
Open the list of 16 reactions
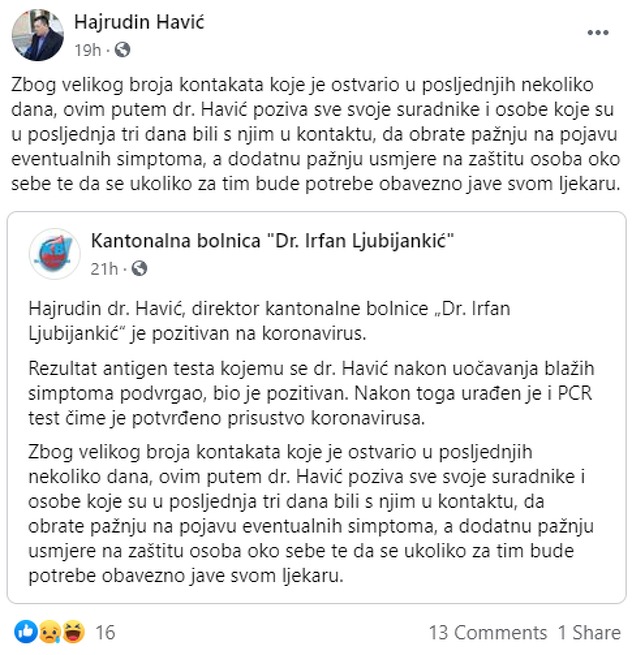click(105, 632)
